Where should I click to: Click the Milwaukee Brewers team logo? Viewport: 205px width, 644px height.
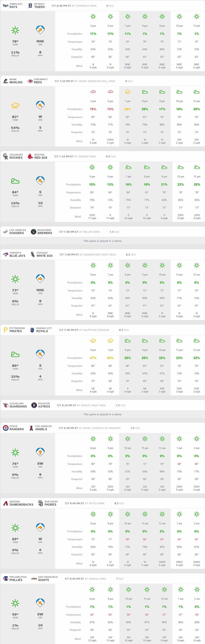(33, 232)
